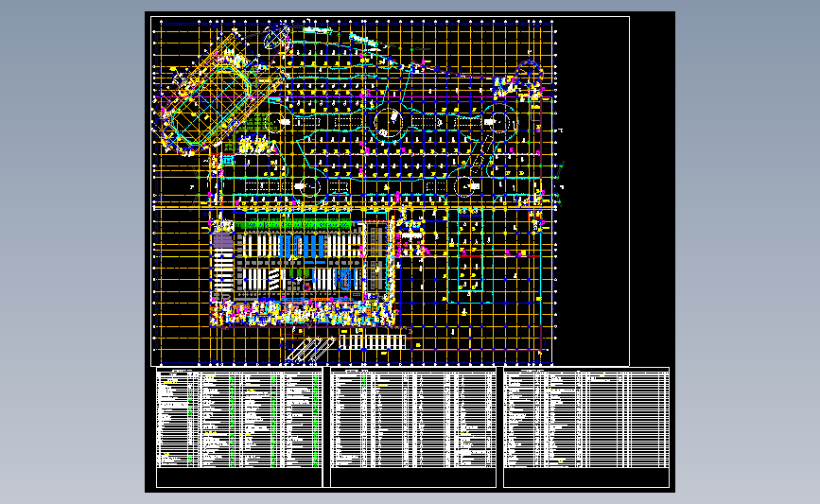Image resolution: width=820 pixels, height=504 pixels.
Task: Click the lower right white dashed circle
Action: click(x=464, y=186)
